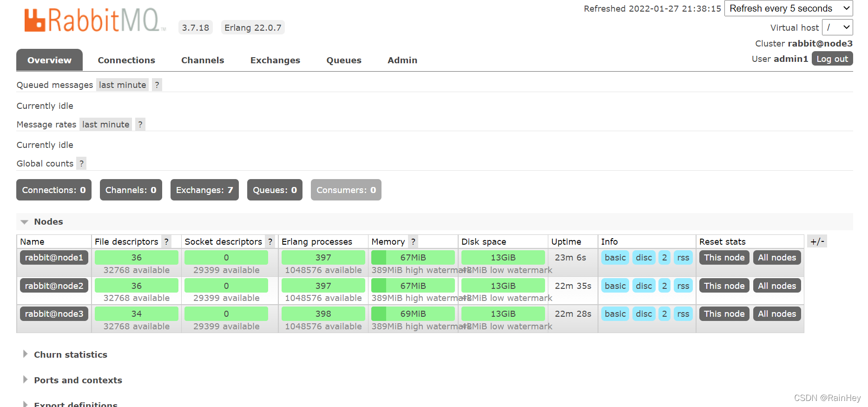This screenshot has width=868, height=407.
Task: Click rabbit@node3 file descriptors value 34
Action: click(137, 314)
